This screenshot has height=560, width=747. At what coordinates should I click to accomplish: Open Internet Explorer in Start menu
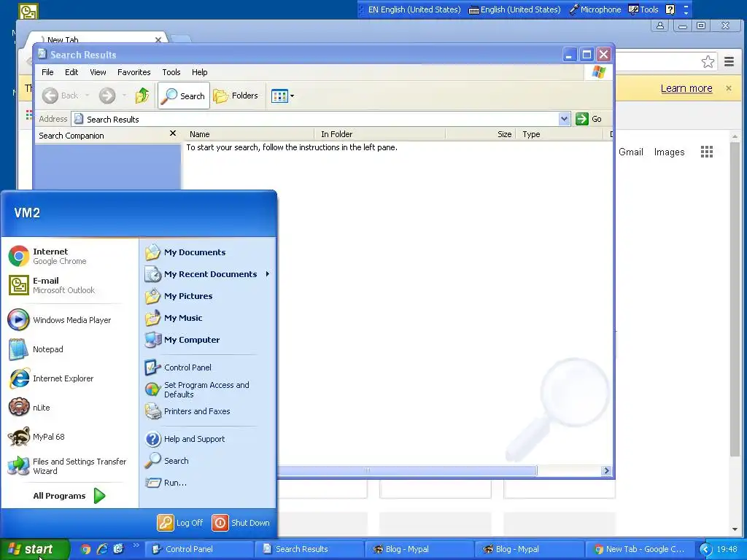click(x=52, y=378)
